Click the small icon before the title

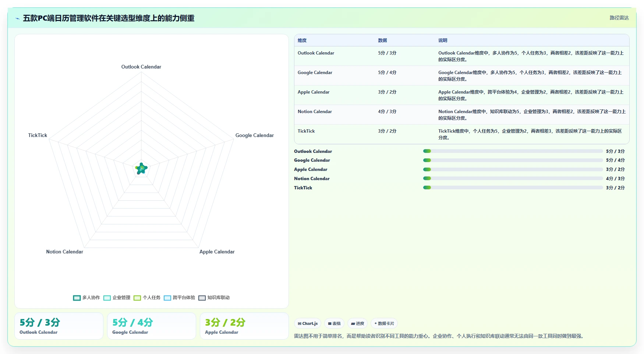(x=17, y=18)
